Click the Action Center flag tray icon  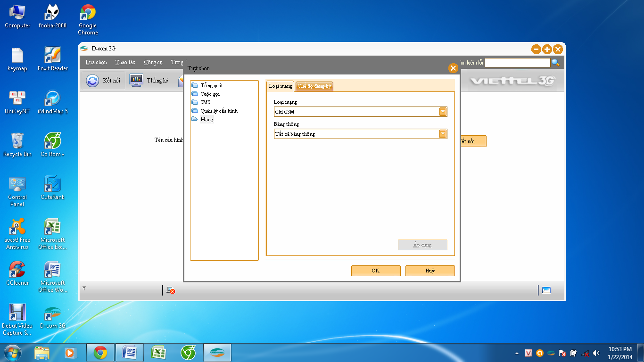pos(562,353)
